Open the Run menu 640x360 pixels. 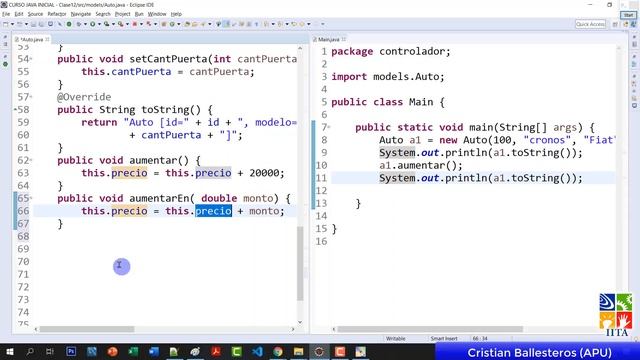pyautogui.click(x=139, y=14)
